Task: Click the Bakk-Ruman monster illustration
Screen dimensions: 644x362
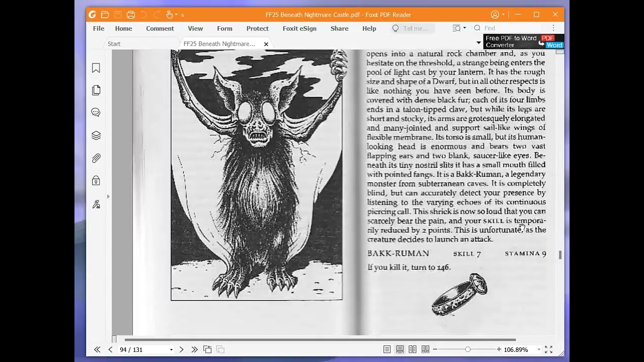Action: [x=257, y=174]
